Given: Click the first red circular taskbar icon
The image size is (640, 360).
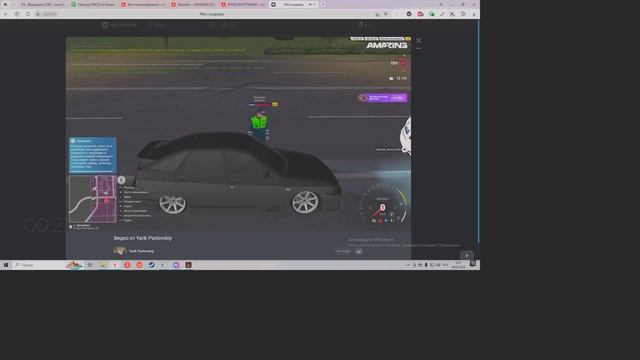Looking at the screenshot, I should [127, 265].
